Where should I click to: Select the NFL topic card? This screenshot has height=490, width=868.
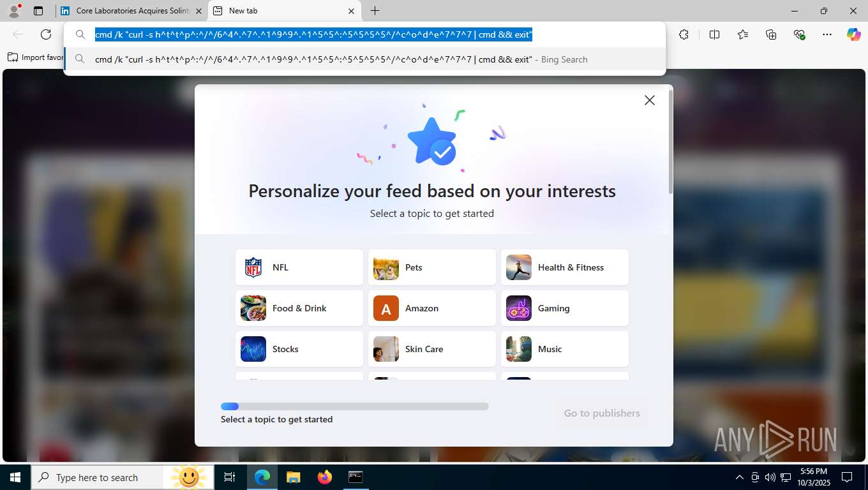tap(299, 267)
